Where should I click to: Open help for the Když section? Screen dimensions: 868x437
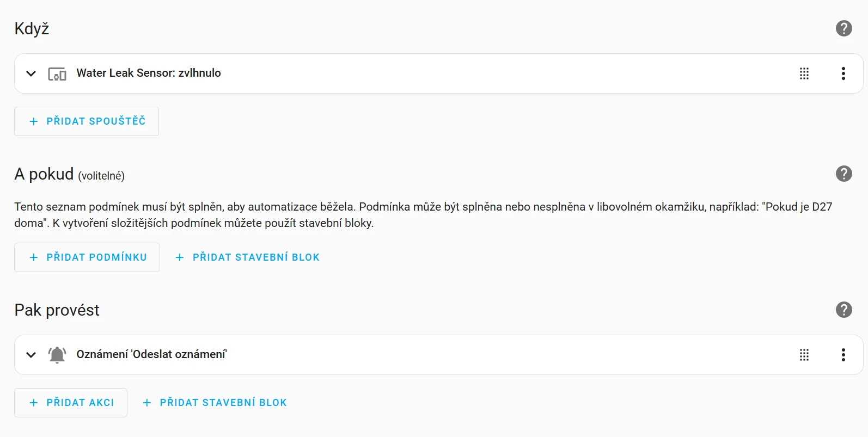coord(843,28)
